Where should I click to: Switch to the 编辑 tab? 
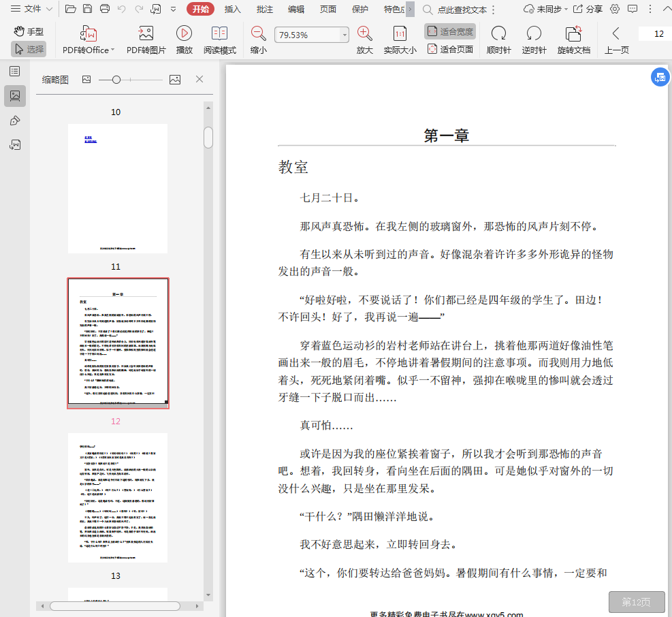296,9
